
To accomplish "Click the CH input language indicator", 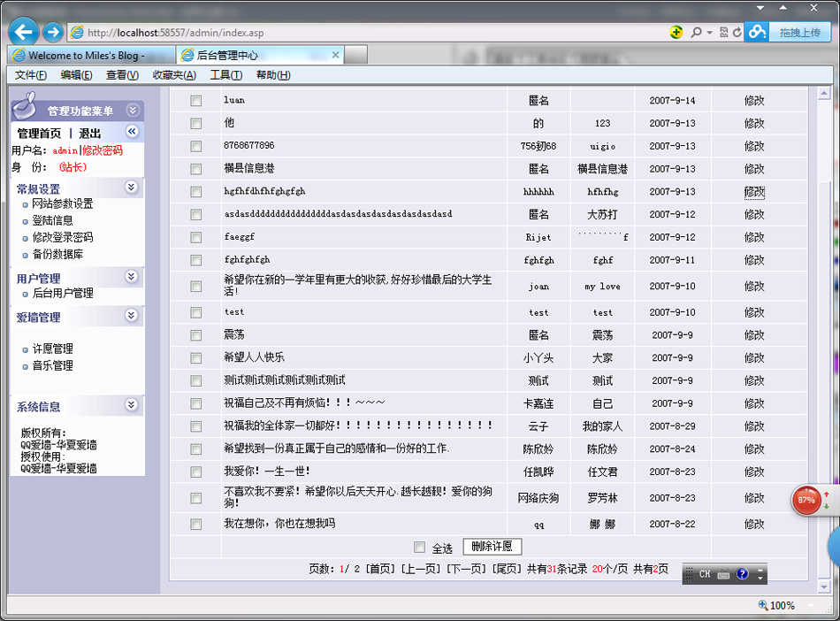I will coord(705,574).
